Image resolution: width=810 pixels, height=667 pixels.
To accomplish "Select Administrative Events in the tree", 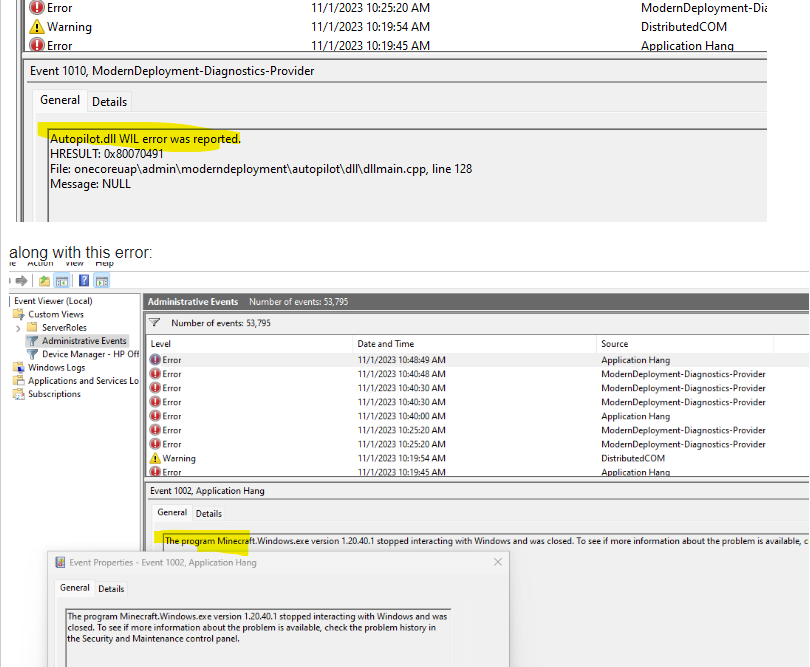I will point(84,341).
